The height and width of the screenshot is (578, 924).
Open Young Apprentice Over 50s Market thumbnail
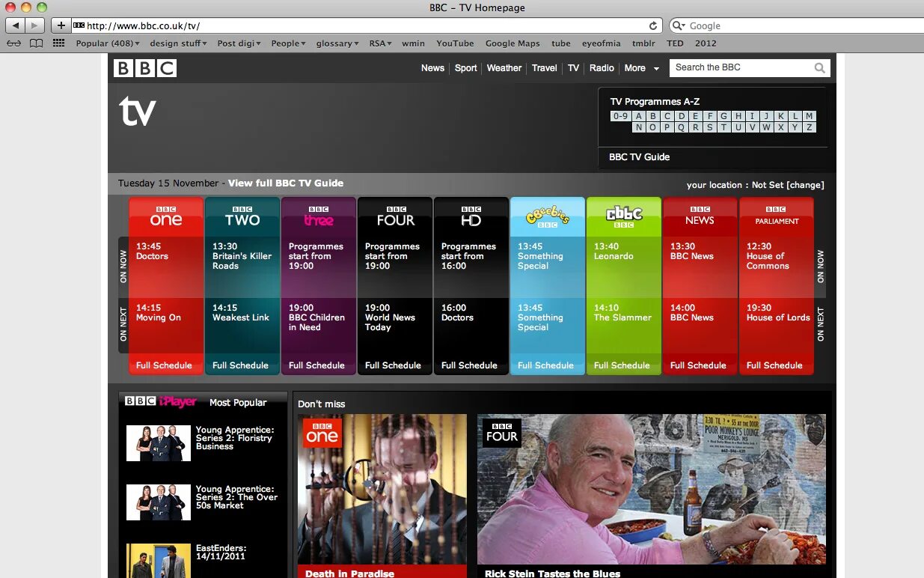pos(159,502)
